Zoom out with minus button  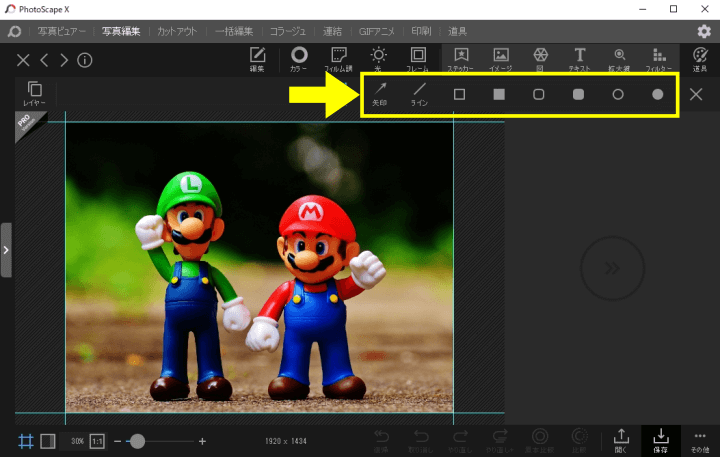tap(118, 441)
